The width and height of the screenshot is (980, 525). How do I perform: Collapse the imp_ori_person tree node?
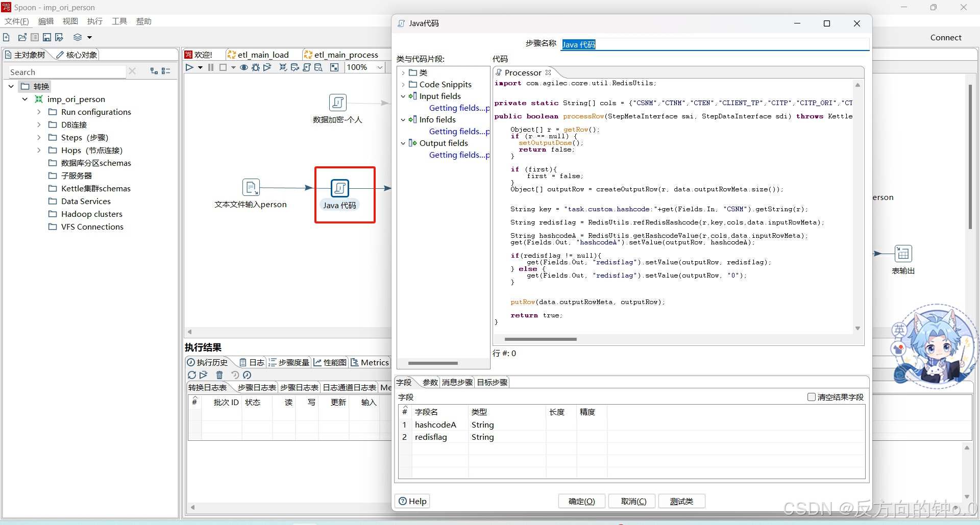24,99
